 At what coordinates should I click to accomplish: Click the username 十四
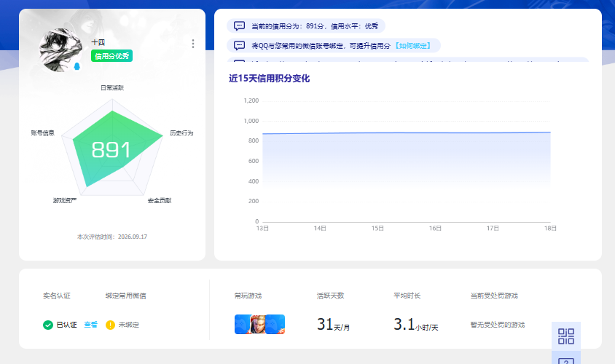(98, 42)
